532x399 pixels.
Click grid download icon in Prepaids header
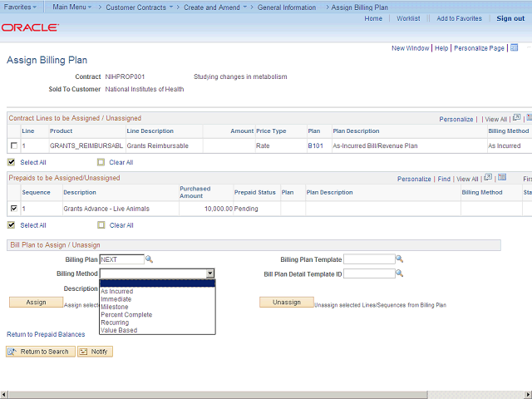point(500,178)
